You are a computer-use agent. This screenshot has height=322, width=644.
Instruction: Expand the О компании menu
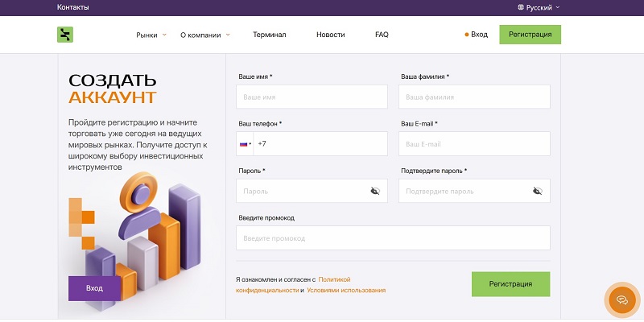tap(204, 35)
